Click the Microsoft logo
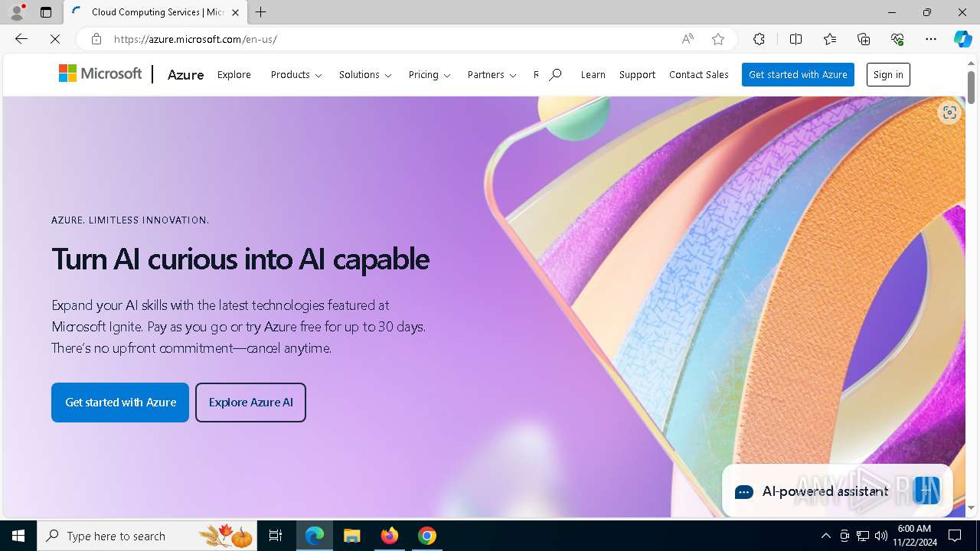Image resolution: width=980 pixels, height=551 pixels. pyautogui.click(x=100, y=74)
